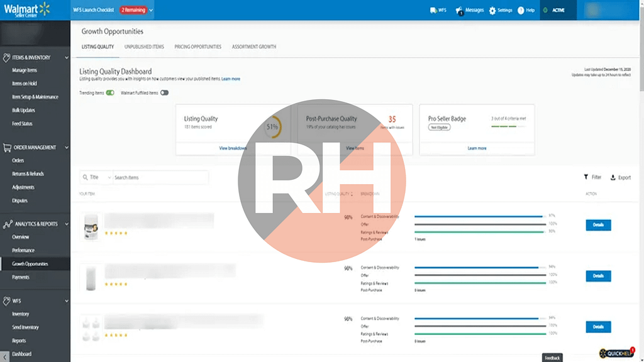Click the Not Eligible badge
644x362 pixels.
(x=439, y=127)
